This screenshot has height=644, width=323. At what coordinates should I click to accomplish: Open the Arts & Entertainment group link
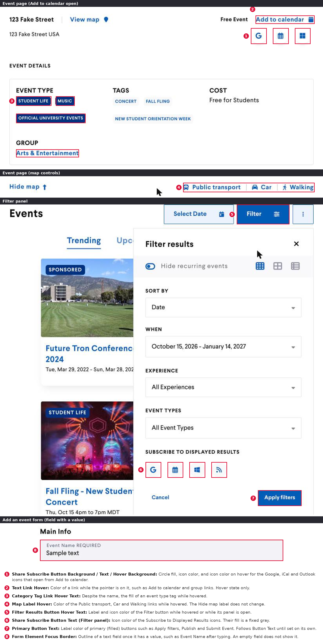click(x=47, y=153)
